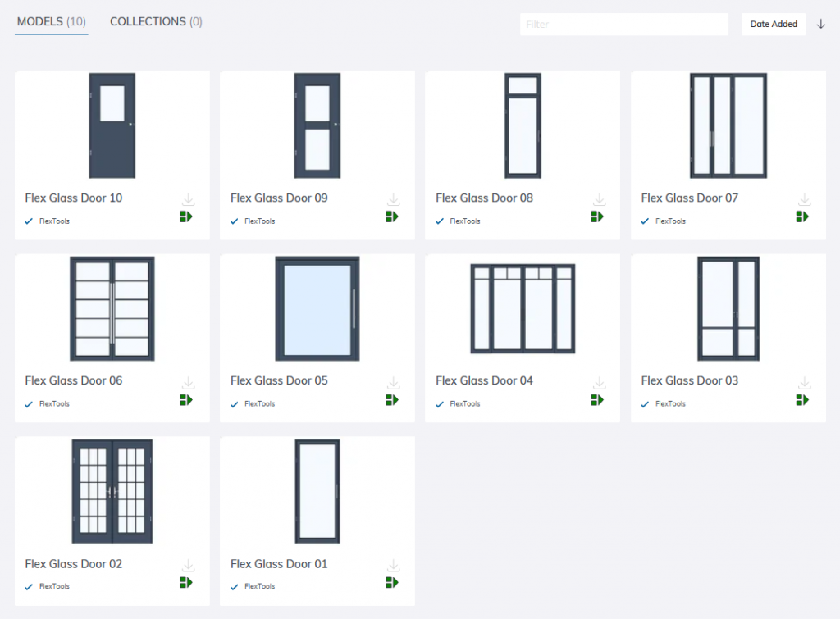The height and width of the screenshot is (619, 840).
Task: Select the download icon under Flex Glass Door 04
Action: pyautogui.click(x=598, y=382)
